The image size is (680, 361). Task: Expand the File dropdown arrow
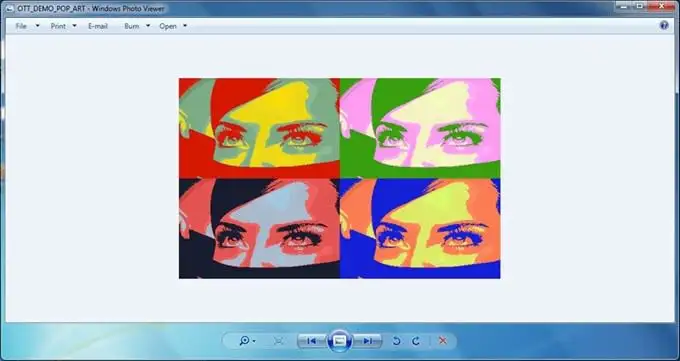tap(37, 26)
